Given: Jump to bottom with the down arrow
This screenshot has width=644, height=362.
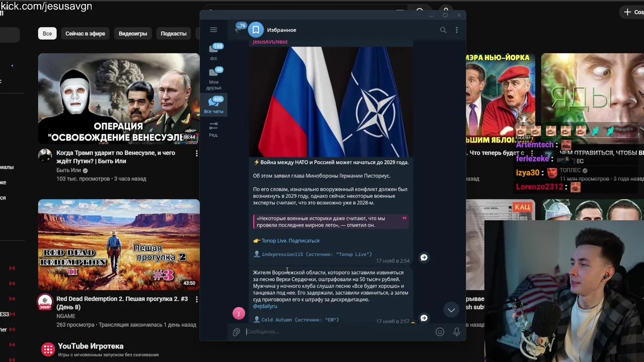Looking at the screenshot, I should (451, 310).
